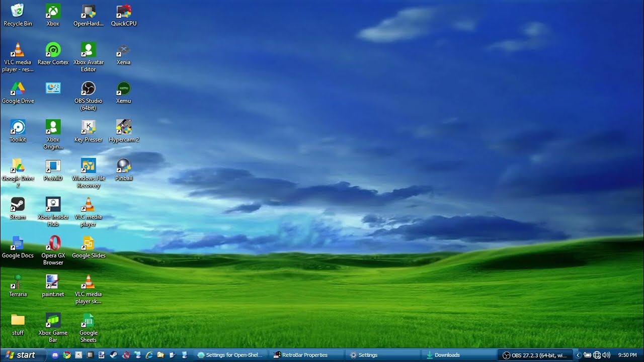Open the network globe tray icon
644x362 pixels.
pyautogui.click(x=597, y=355)
